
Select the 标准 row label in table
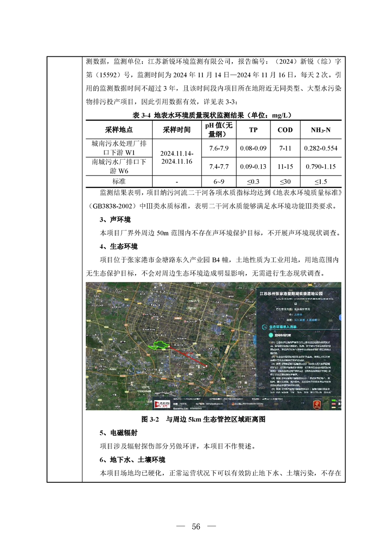(119, 181)
